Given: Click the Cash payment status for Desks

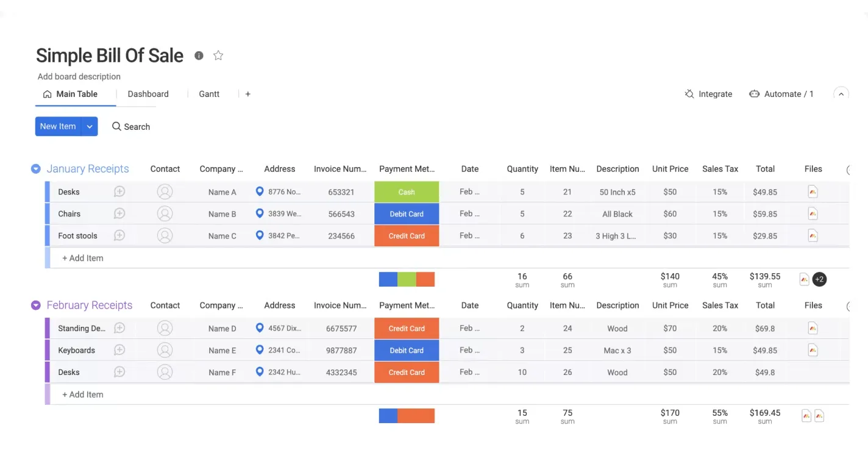Looking at the screenshot, I should 407,192.
